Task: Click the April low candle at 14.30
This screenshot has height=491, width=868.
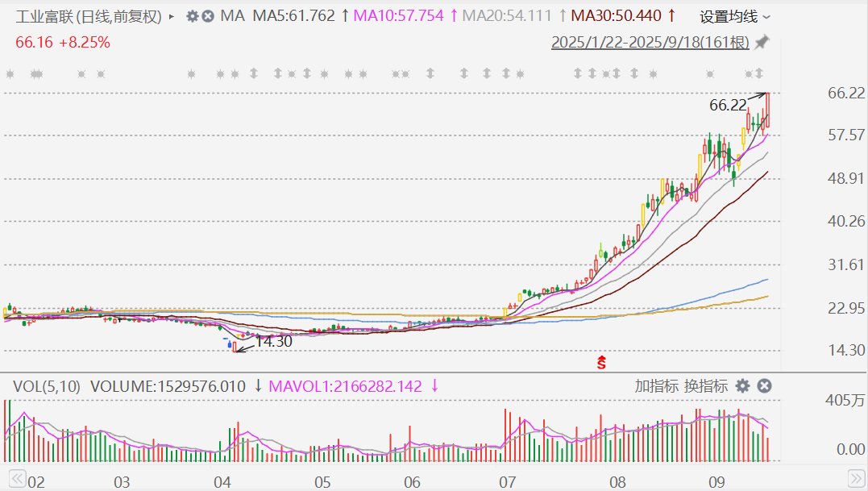Action: coord(235,347)
